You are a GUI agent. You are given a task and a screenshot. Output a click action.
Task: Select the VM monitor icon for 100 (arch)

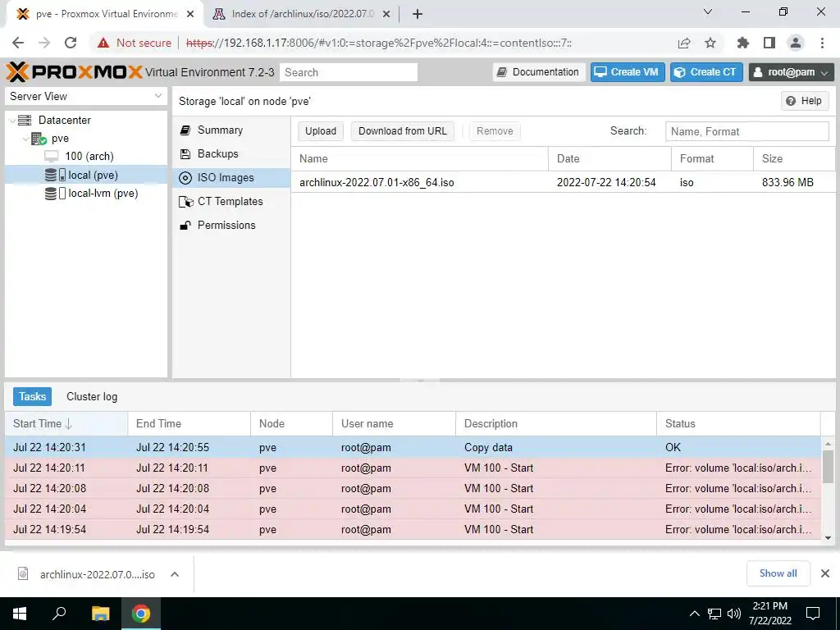(52, 157)
